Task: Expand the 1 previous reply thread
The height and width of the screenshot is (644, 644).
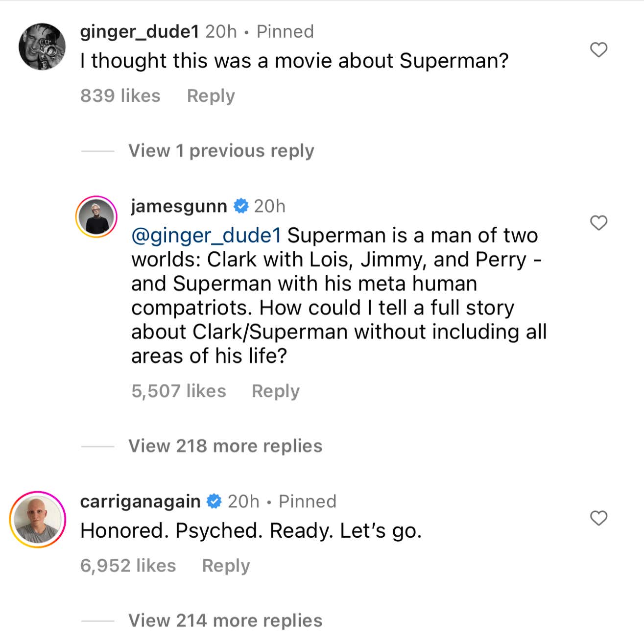Action: (221, 150)
